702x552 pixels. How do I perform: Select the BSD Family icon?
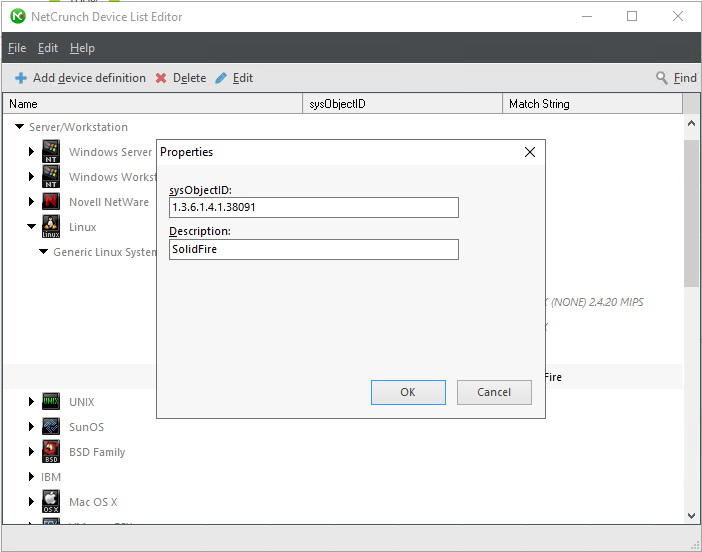pyautogui.click(x=51, y=451)
